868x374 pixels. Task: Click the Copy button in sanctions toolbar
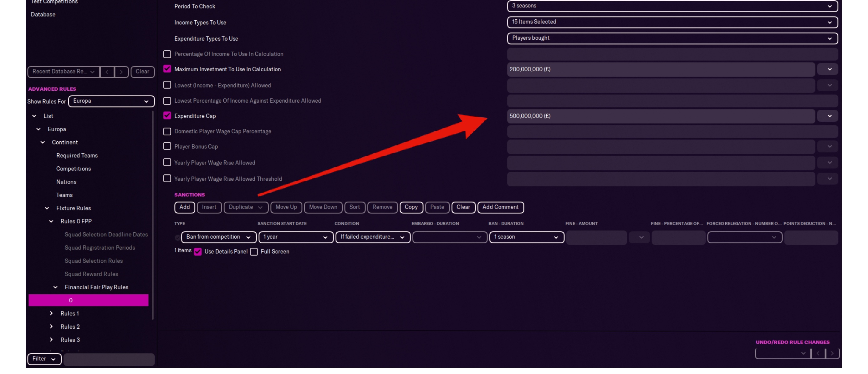(x=411, y=207)
